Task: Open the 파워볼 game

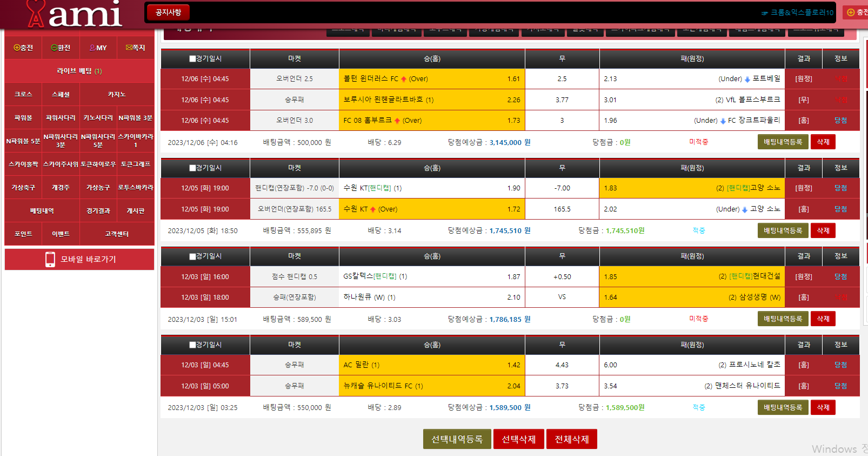Action: [23, 117]
